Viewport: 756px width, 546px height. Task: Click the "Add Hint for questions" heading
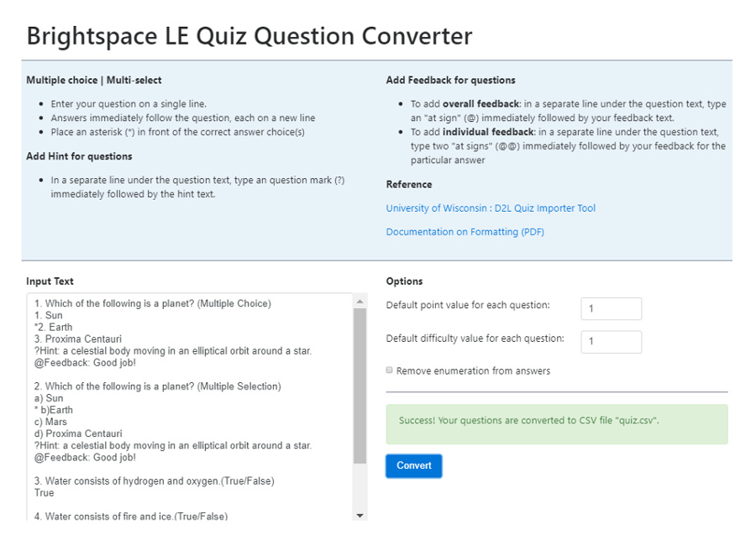tap(79, 156)
